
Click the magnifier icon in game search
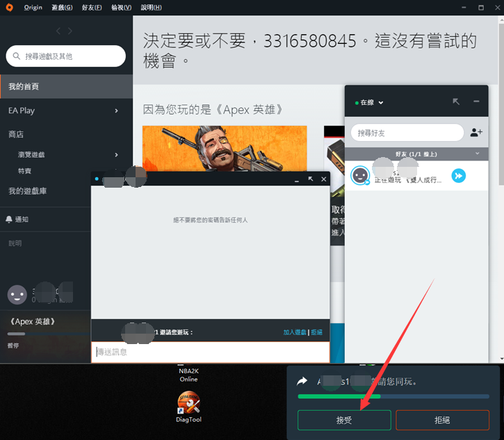pos(17,56)
